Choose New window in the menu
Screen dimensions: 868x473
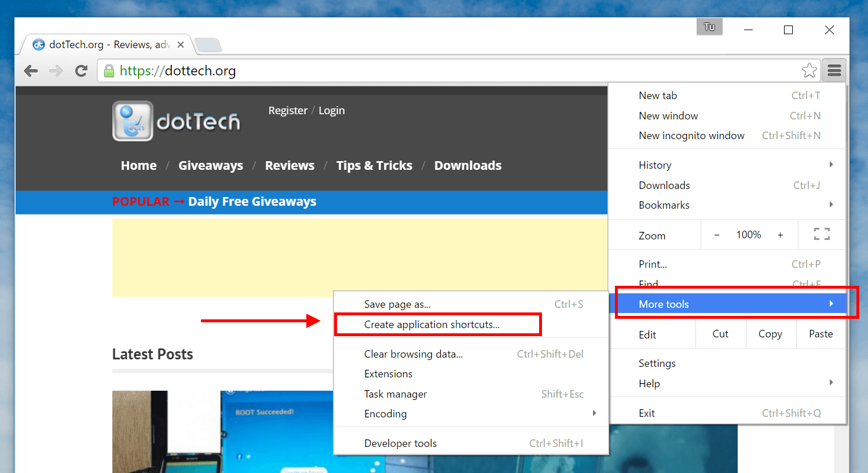[x=727, y=116]
